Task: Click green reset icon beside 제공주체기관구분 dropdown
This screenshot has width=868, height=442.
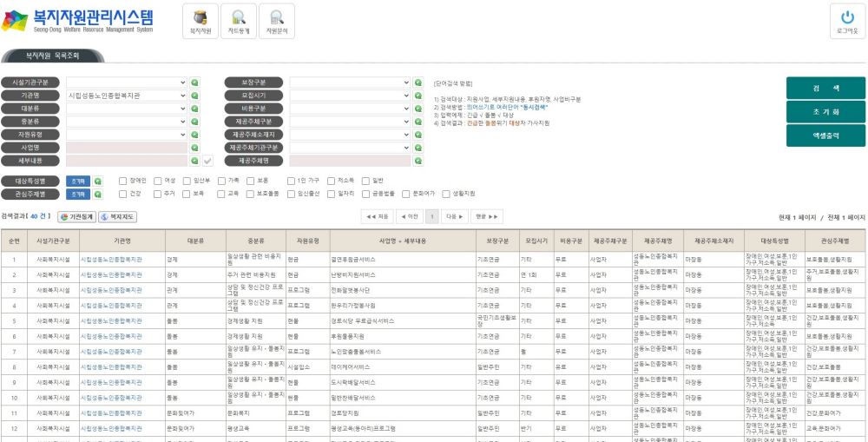Action: pos(418,148)
